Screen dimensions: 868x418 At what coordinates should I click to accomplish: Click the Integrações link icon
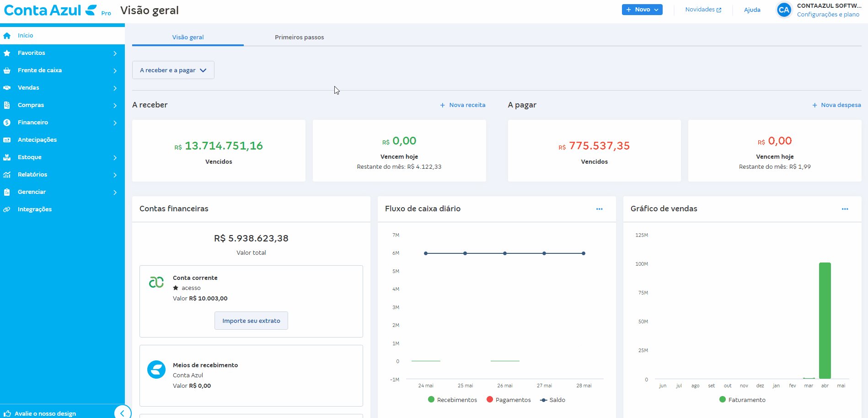(7, 209)
